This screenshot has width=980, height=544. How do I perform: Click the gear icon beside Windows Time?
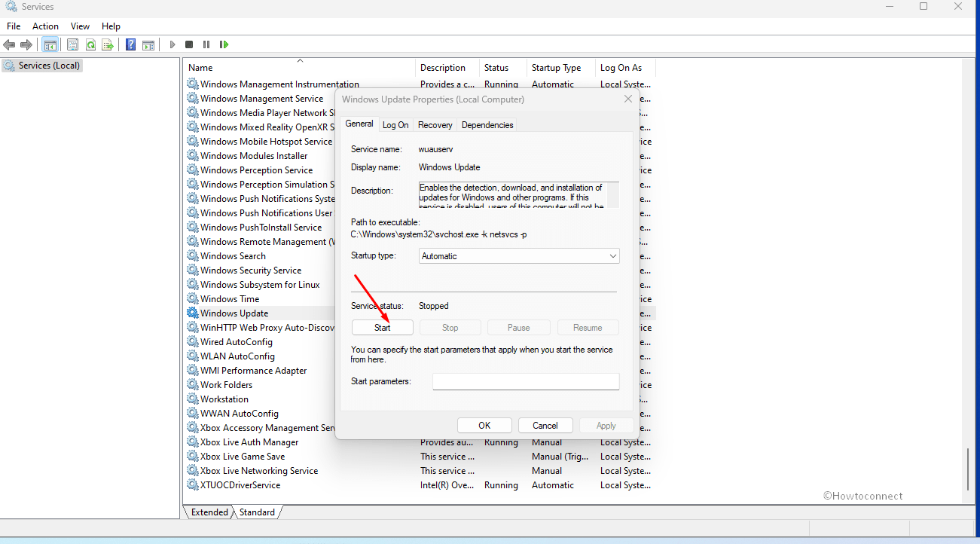click(x=193, y=299)
